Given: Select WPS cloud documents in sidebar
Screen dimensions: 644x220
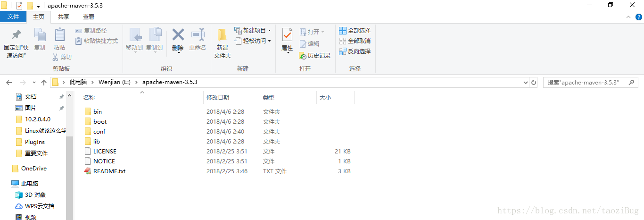Looking at the screenshot, I should [x=39, y=206].
